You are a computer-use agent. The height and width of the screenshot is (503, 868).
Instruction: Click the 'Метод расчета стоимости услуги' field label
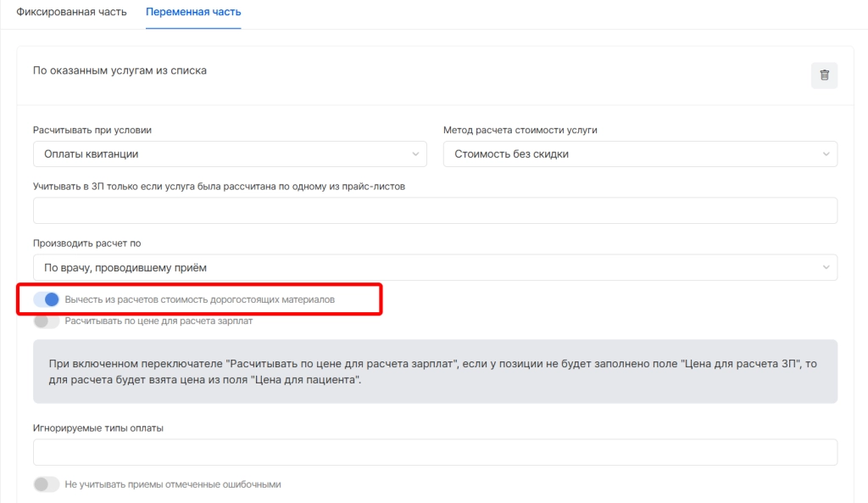pos(520,131)
